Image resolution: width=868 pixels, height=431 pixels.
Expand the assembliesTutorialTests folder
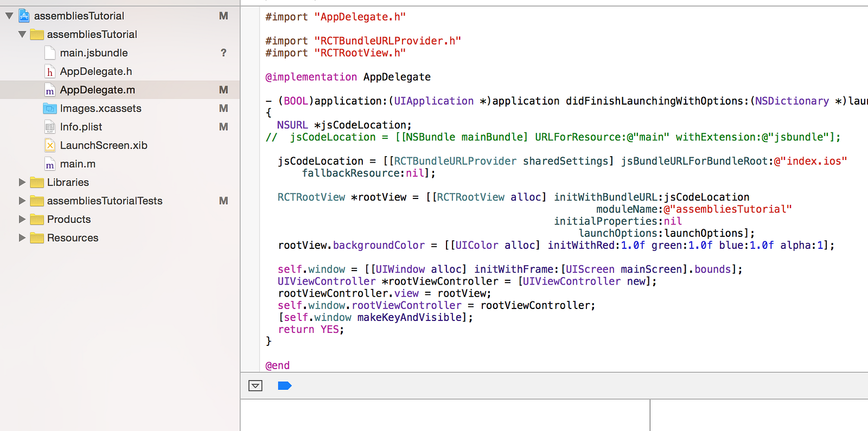22,201
